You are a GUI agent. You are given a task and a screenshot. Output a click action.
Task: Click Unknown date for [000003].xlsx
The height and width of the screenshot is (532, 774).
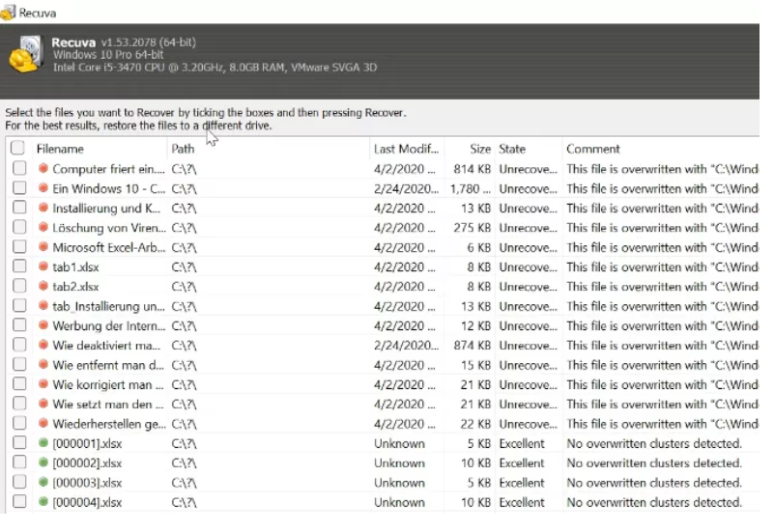(399, 483)
